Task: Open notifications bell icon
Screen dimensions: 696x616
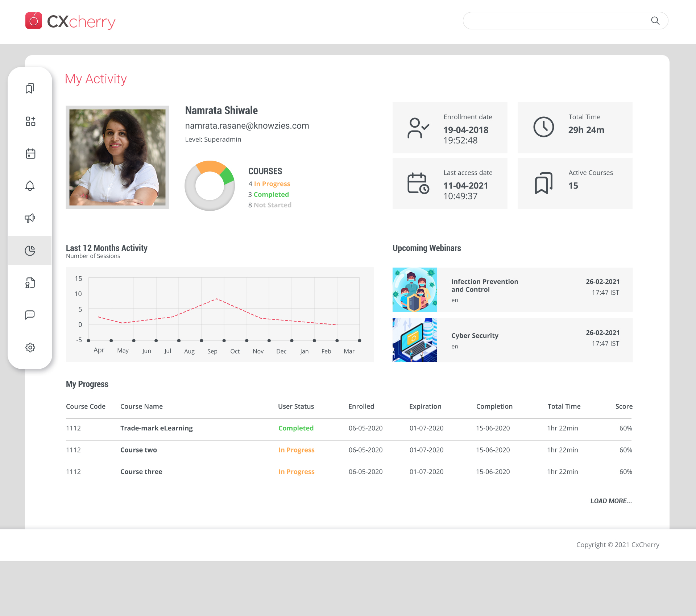Action: [x=30, y=186]
